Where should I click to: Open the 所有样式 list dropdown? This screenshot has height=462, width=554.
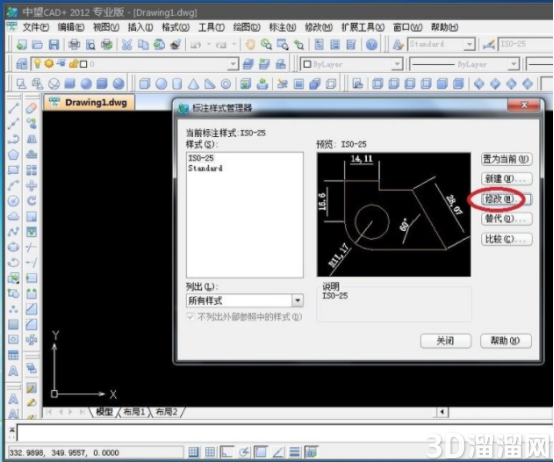pyautogui.click(x=297, y=300)
